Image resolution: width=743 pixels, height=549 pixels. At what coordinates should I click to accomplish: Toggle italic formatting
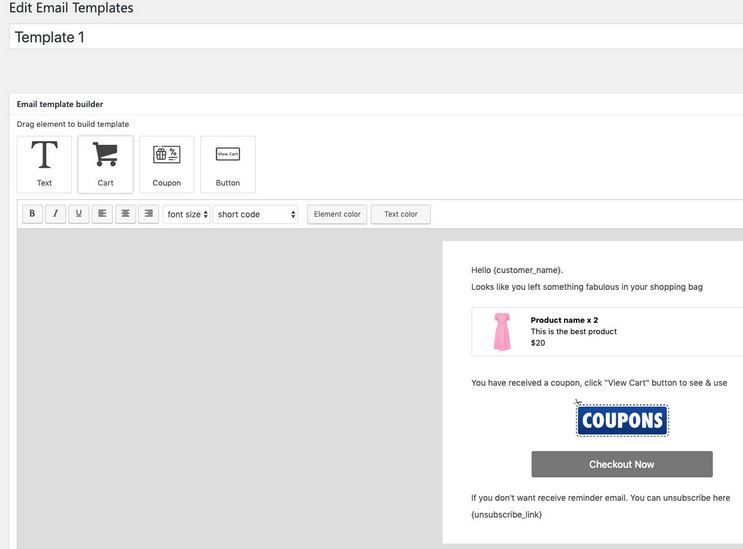55,214
